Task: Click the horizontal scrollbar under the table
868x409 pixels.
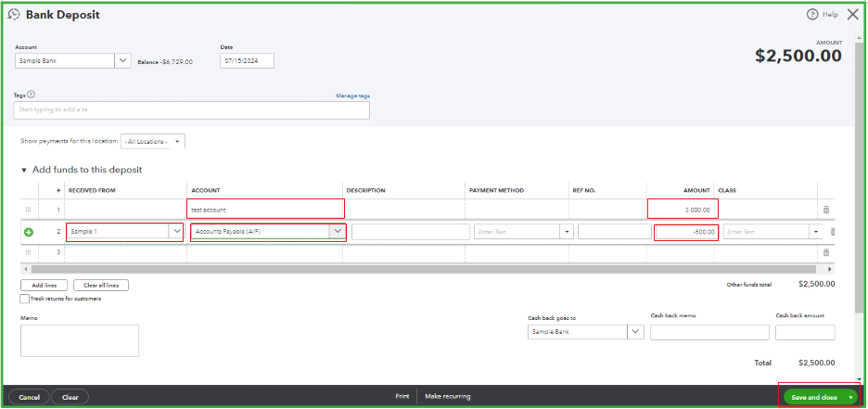Action: 424,269
